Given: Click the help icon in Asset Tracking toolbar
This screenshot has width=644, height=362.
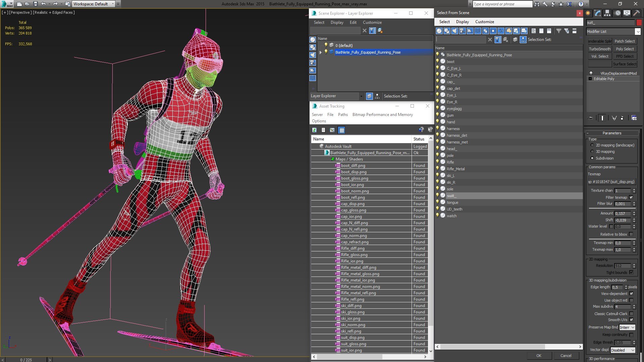Looking at the screenshot, I should [421, 130].
